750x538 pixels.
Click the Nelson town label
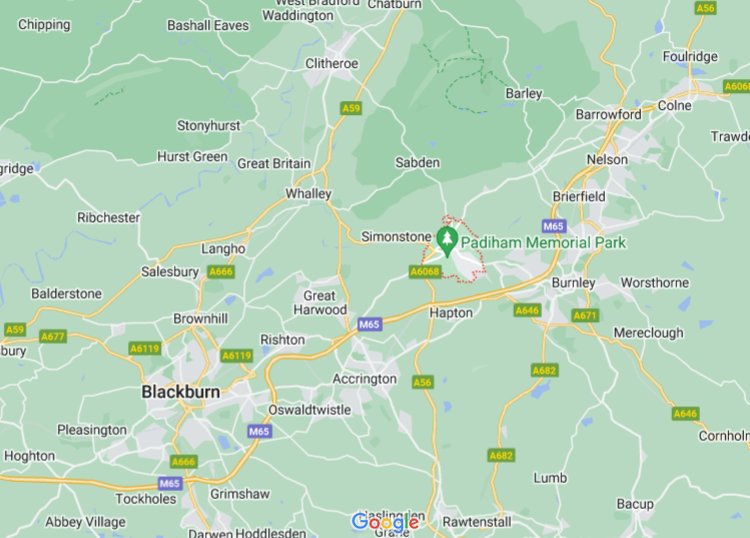point(607,160)
